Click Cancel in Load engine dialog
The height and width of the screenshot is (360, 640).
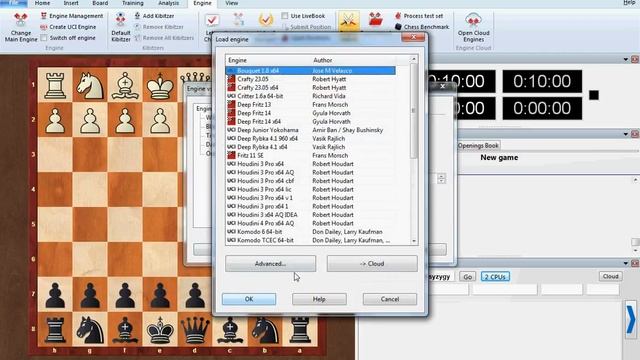(x=390, y=299)
